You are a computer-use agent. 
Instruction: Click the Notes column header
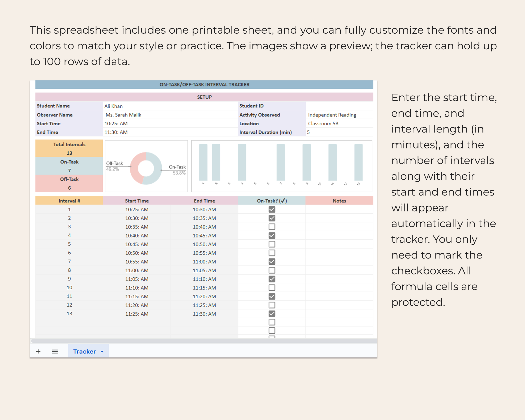tap(339, 201)
